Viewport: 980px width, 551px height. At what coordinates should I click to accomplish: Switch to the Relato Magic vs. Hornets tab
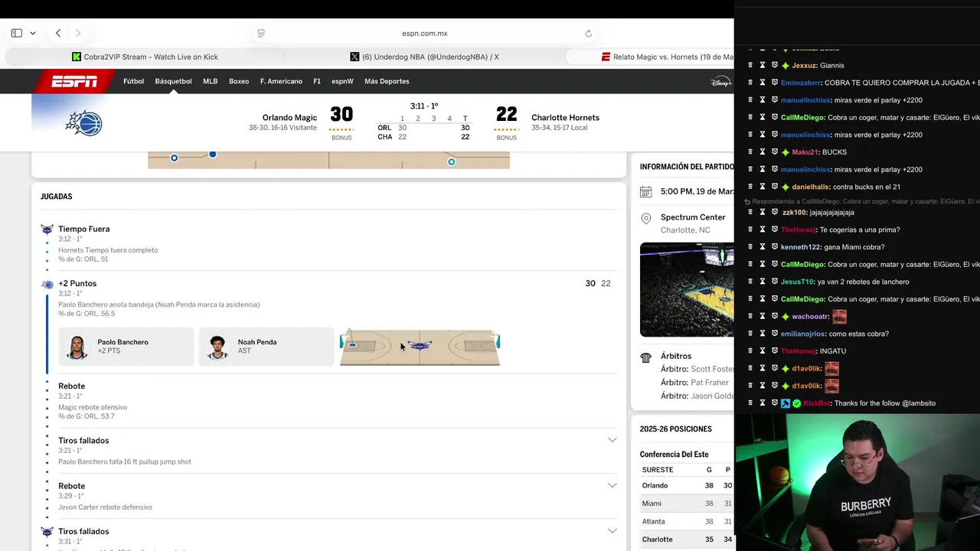[x=651, y=57]
